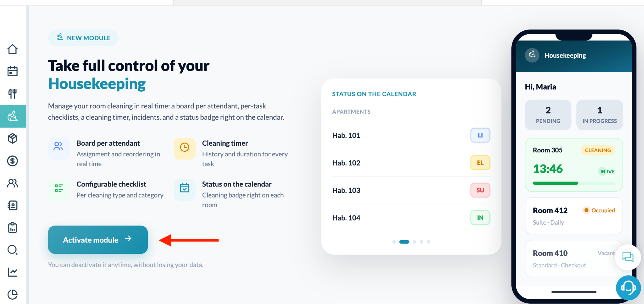The height and width of the screenshot is (304, 644).
Task: Go to first carousel slide dot
Action: point(394,242)
